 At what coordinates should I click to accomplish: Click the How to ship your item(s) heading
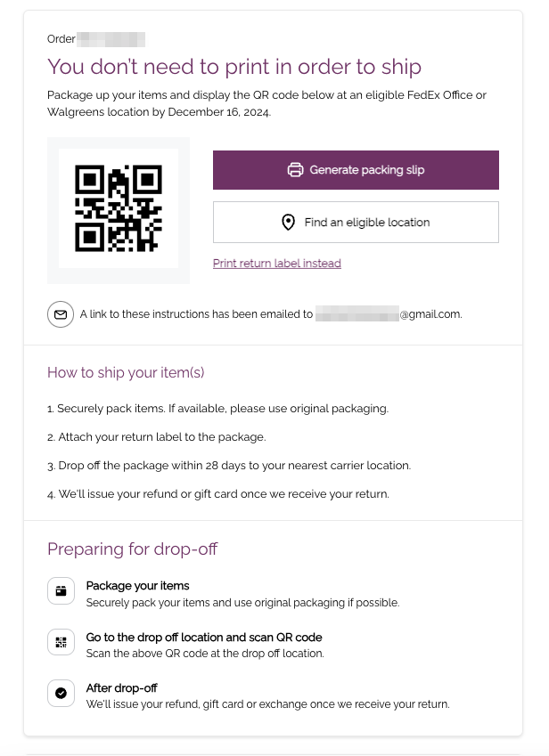click(126, 373)
